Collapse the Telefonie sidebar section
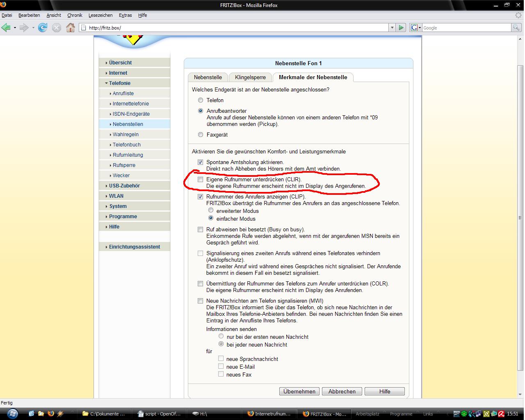This screenshot has width=525, height=420. [x=135, y=83]
